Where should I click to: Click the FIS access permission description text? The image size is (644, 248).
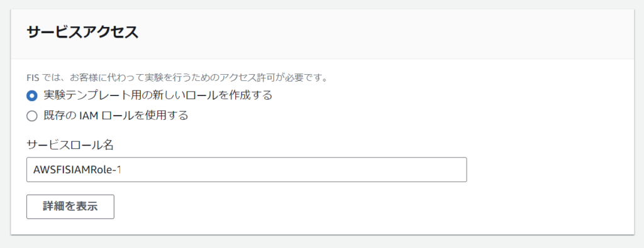177,77
